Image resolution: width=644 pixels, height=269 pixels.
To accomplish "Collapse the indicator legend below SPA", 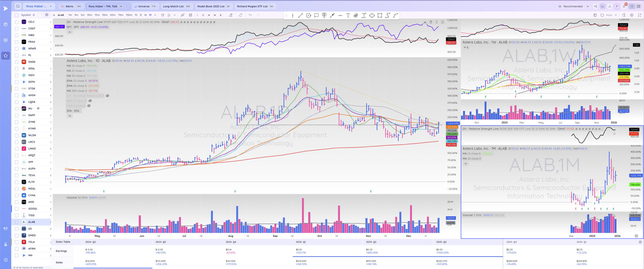I will pos(70,116).
